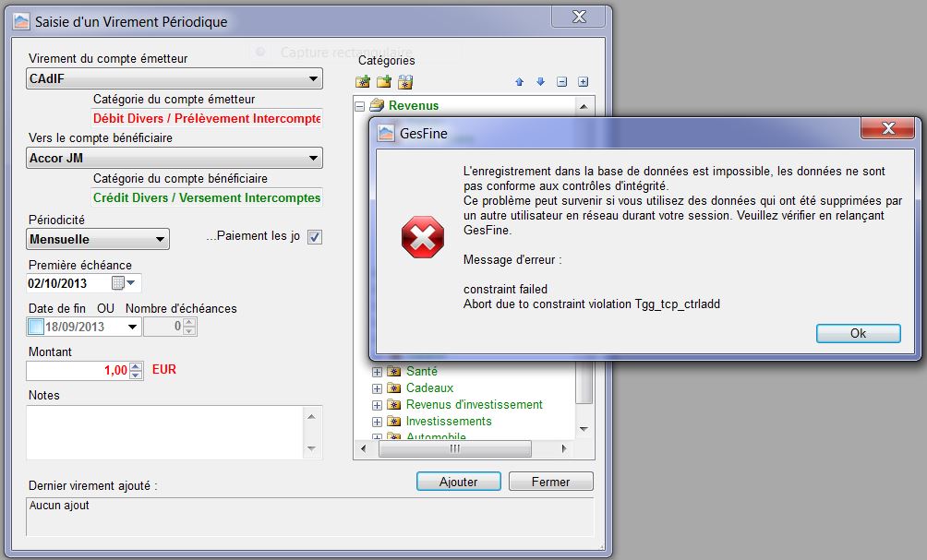Click the add category folder icon
The width and height of the screenshot is (927, 560).
click(x=363, y=82)
